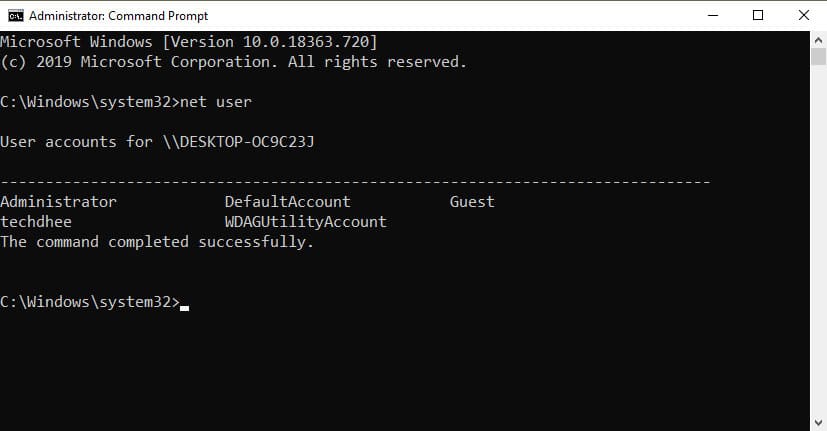827x431 pixels.
Task: Click the blinking cursor at the last prompt
Action: (185, 303)
